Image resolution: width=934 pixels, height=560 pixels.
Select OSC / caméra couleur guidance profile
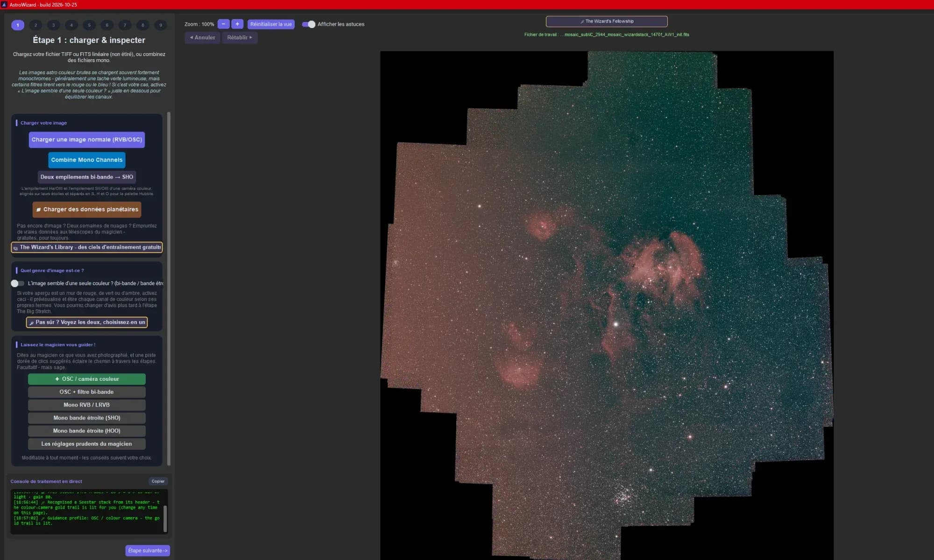coord(87,379)
